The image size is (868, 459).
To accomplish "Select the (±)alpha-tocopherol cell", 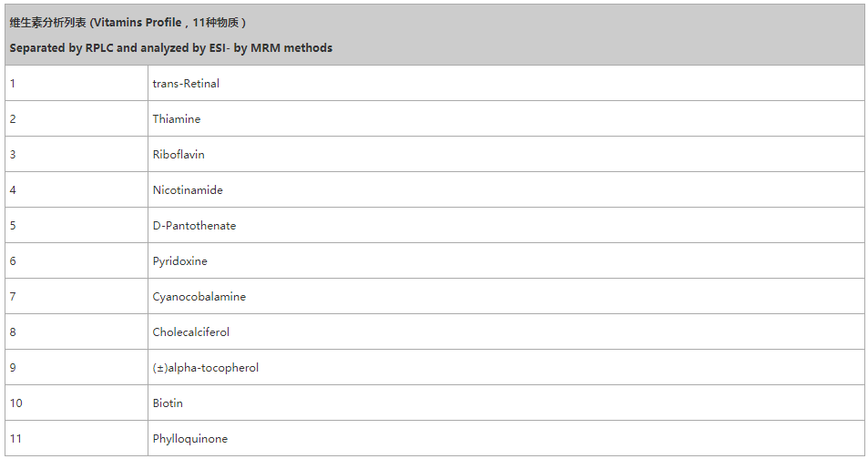I will click(x=206, y=368).
